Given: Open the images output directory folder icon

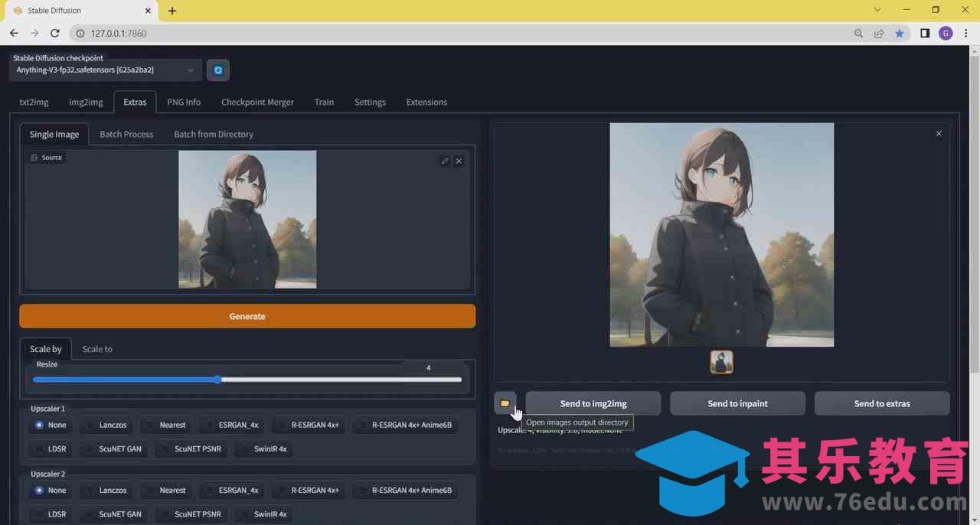Looking at the screenshot, I should pos(505,403).
